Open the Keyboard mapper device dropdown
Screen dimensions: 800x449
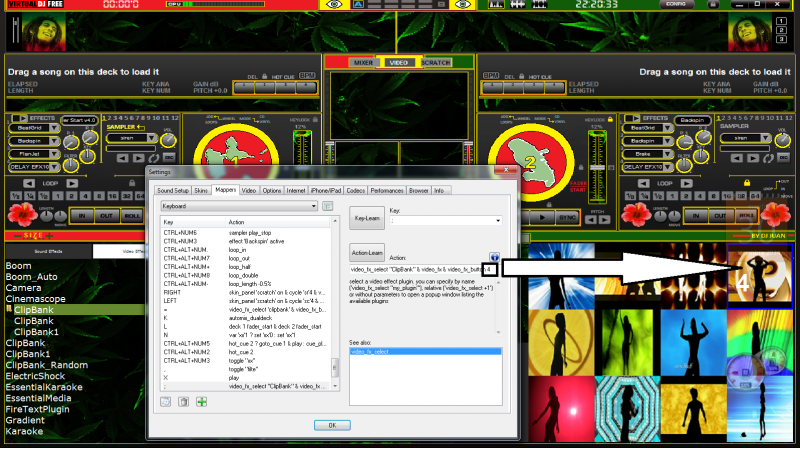[239, 205]
